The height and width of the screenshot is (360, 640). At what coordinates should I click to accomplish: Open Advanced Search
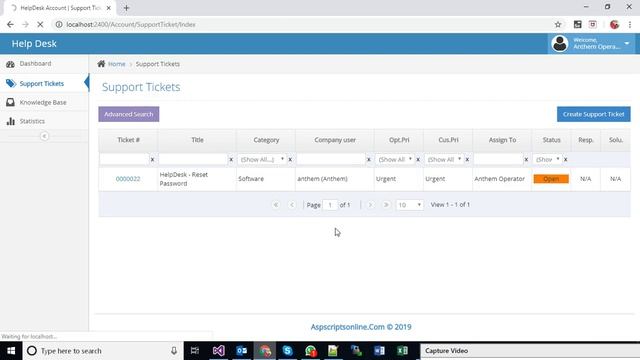129,114
